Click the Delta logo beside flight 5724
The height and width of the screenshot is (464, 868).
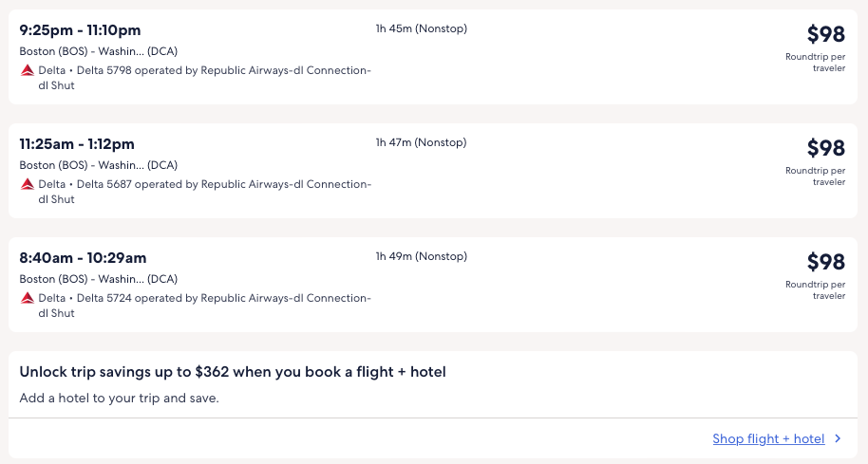point(27,298)
